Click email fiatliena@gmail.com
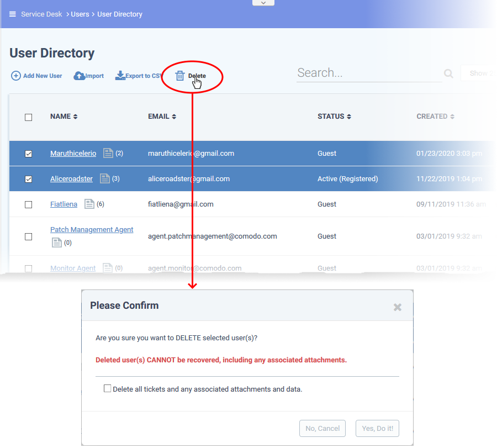The height and width of the screenshot is (448, 497). [x=181, y=204]
